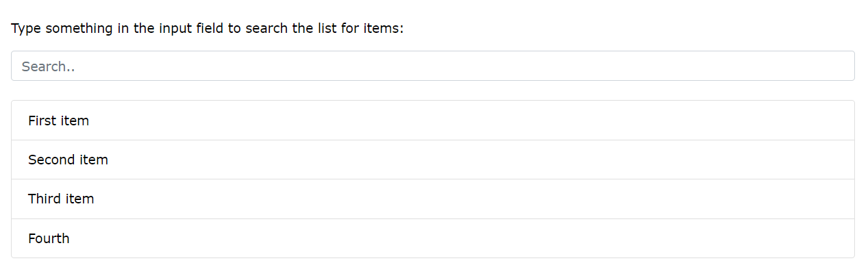Click the "Type something" sentence heading

pos(208,29)
